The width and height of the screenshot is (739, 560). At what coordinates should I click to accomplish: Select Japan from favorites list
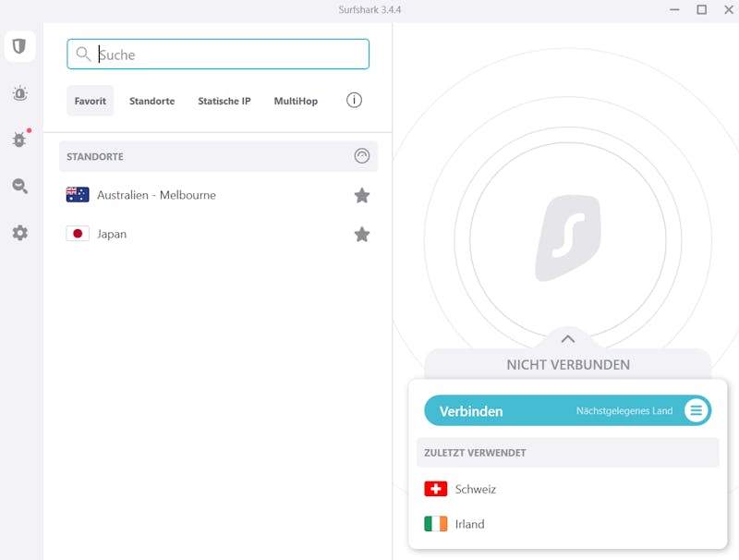218,235
